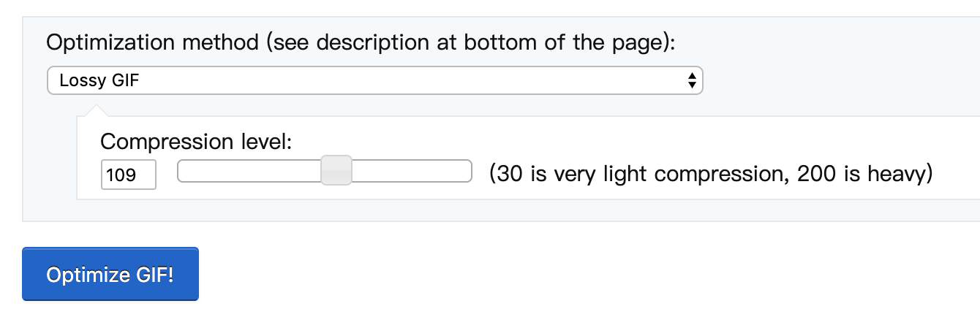980x317 pixels.
Task: Click the compression level slider handle
Action: (x=336, y=171)
